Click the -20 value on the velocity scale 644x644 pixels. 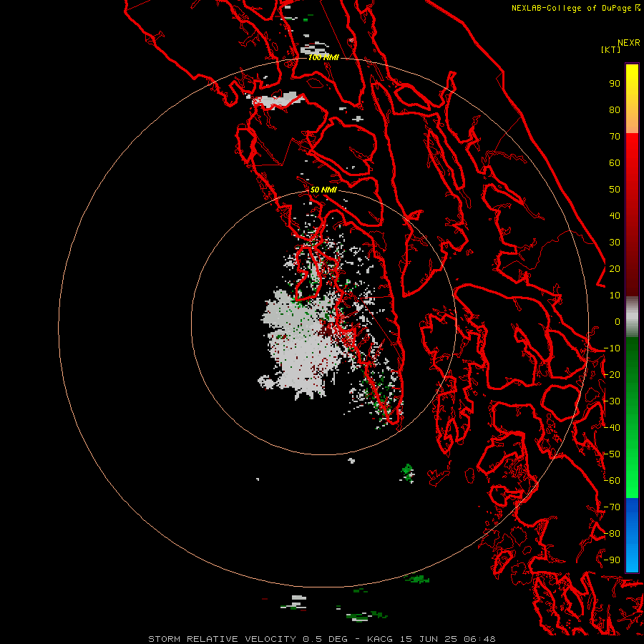612,375
